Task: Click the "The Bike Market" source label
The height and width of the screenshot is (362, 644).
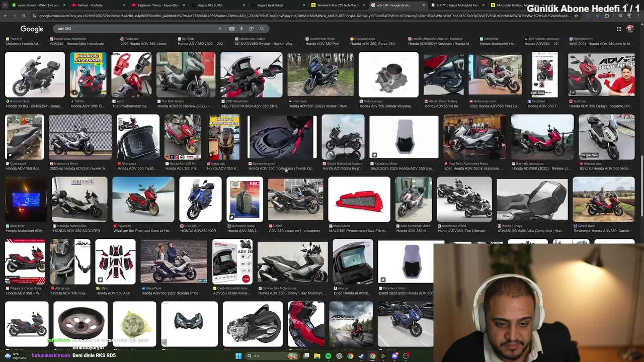Action: click(x=173, y=101)
